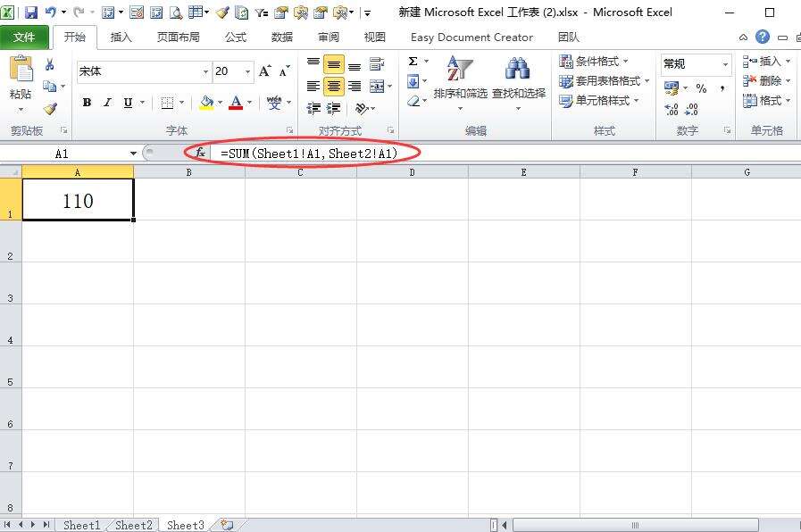The image size is (801, 532).
Task: Undo the last action
Action: pos(50,12)
